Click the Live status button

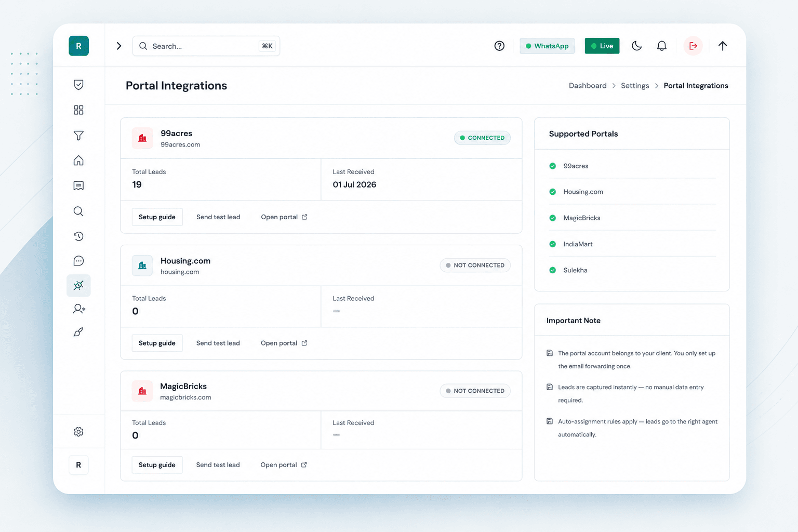point(602,46)
